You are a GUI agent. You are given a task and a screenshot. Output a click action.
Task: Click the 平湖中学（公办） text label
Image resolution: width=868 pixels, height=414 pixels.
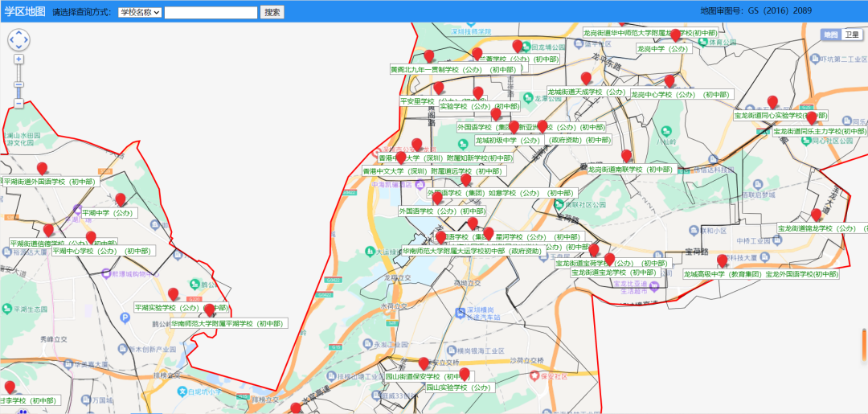(108, 213)
